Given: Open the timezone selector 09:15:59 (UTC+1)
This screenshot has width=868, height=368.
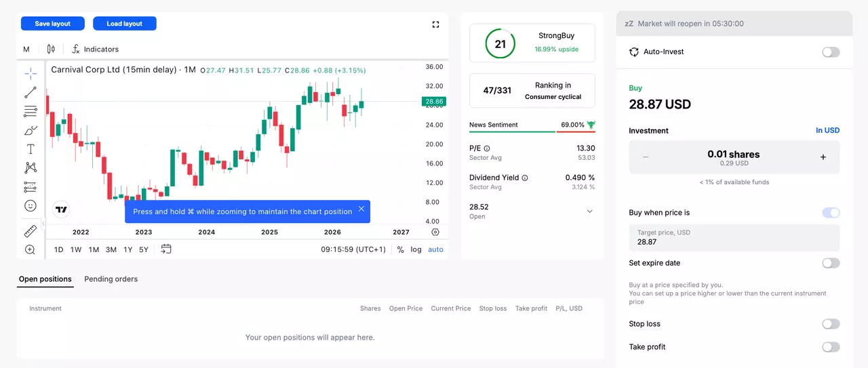Looking at the screenshot, I should tap(353, 249).
